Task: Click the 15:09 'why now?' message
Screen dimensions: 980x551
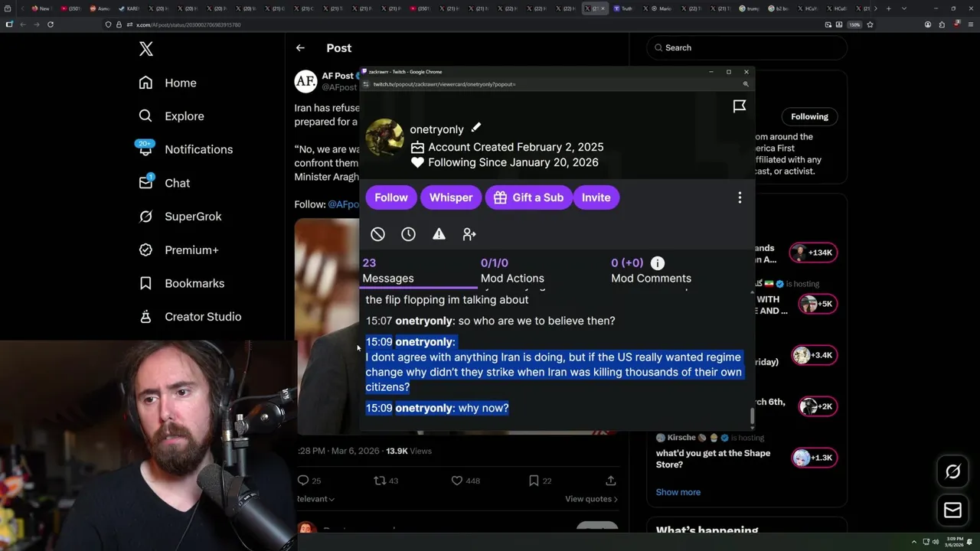Action: coord(437,408)
